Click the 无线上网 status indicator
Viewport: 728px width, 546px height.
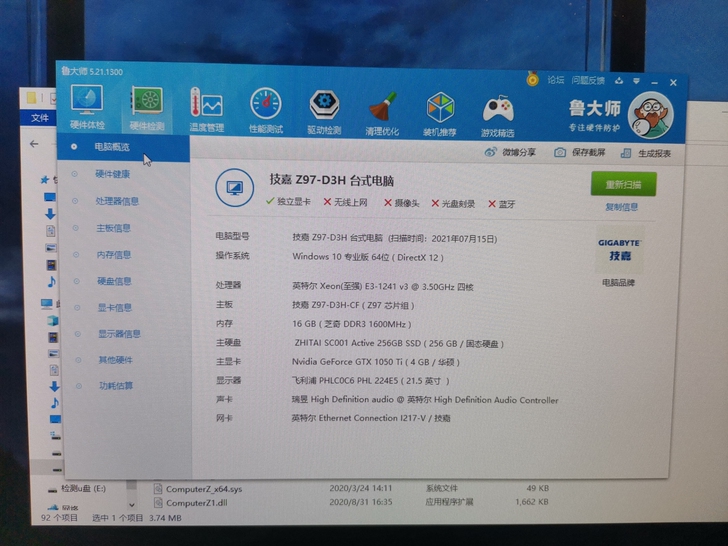[x=345, y=202]
